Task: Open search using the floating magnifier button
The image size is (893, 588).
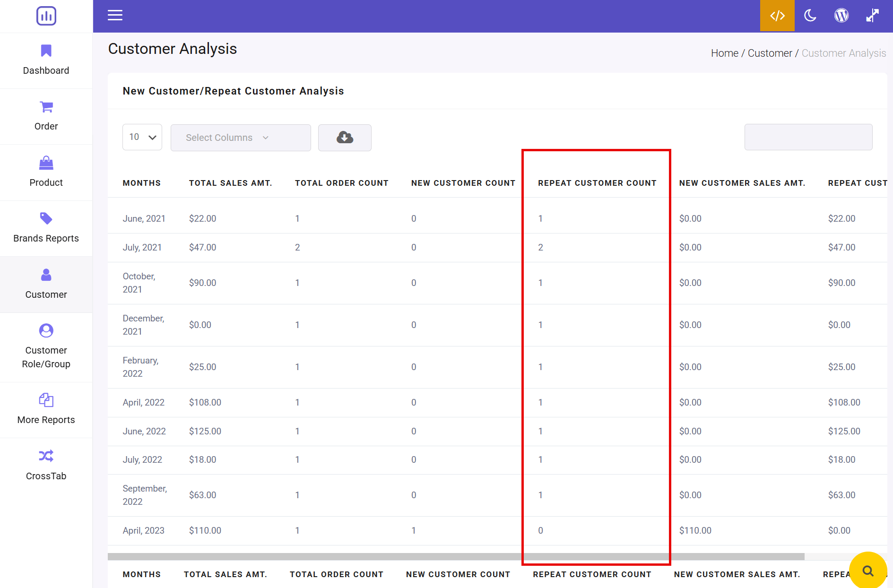Action: [868, 571]
